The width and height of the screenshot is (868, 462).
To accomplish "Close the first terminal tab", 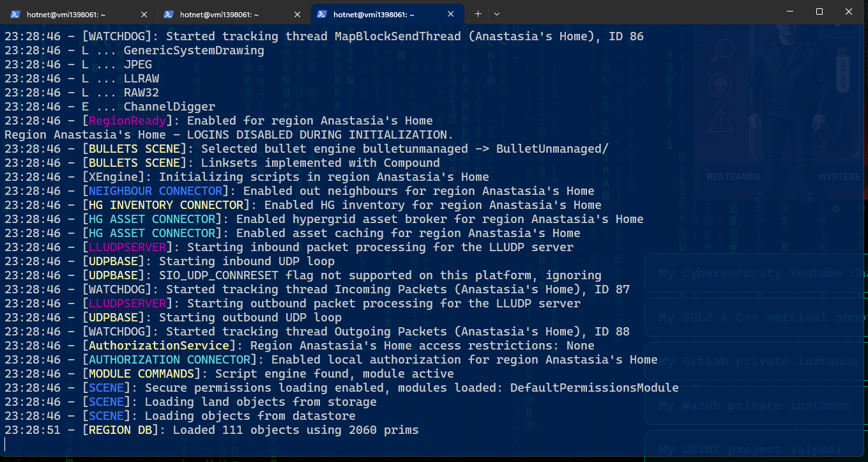I will coord(144,13).
